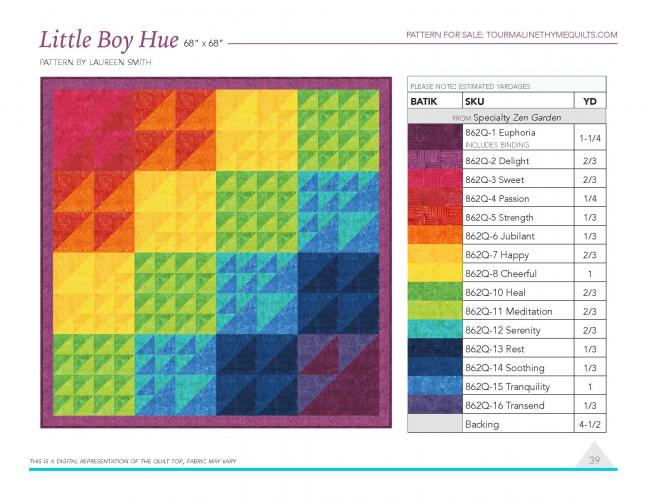Click page number 39

(x=592, y=458)
